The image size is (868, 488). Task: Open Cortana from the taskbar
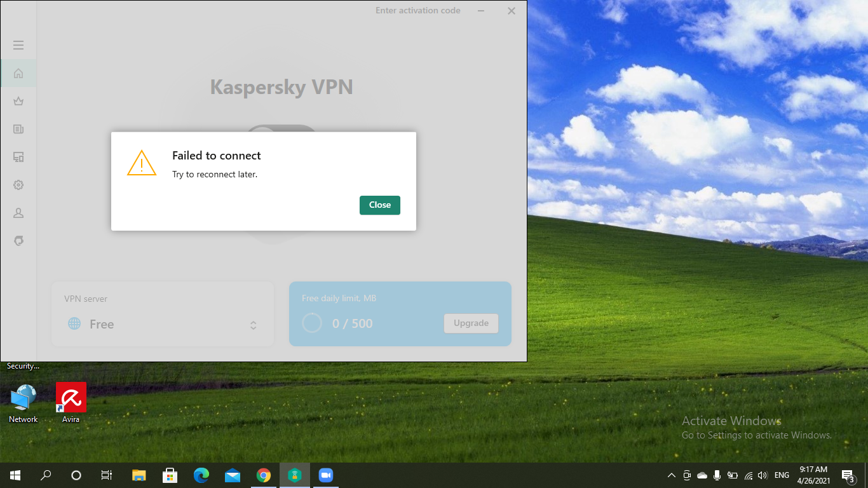tap(76, 475)
